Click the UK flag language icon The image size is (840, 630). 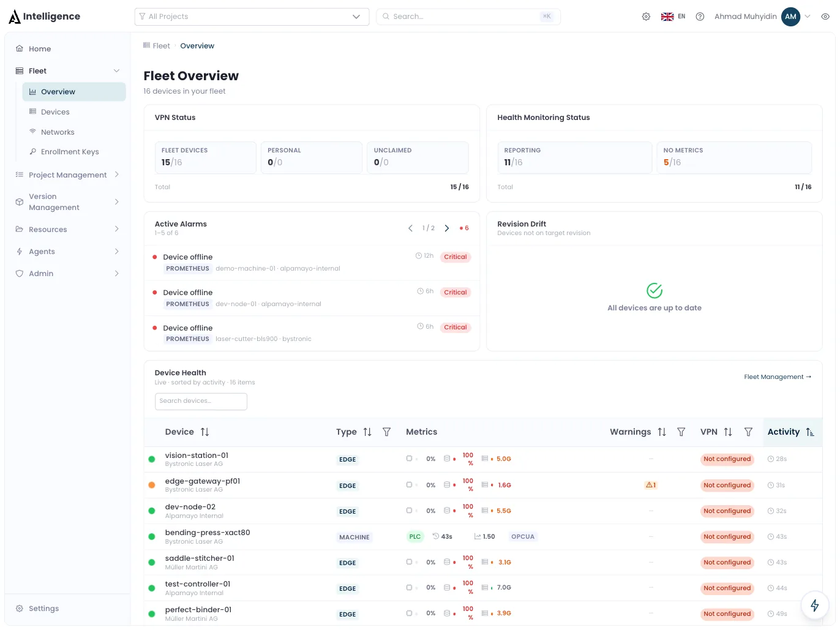point(667,17)
